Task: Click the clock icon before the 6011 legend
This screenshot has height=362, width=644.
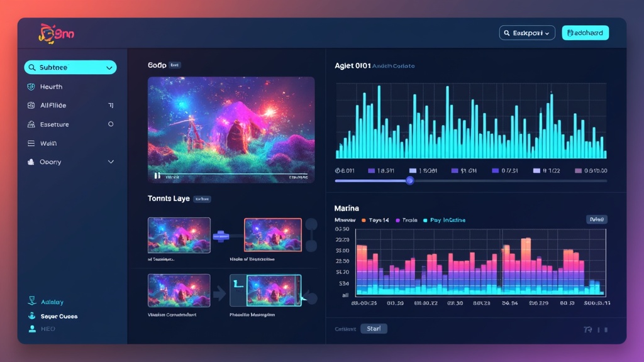Action: [339, 170]
